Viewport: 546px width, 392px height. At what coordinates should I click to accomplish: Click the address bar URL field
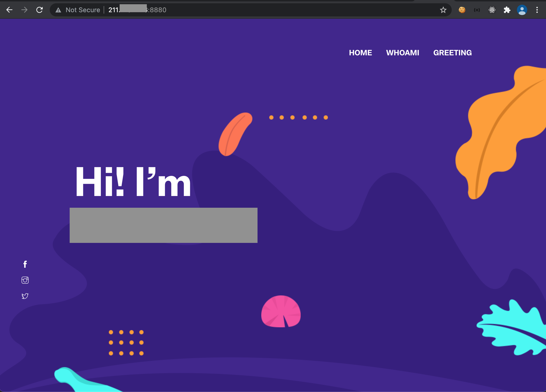pos(265,10)
